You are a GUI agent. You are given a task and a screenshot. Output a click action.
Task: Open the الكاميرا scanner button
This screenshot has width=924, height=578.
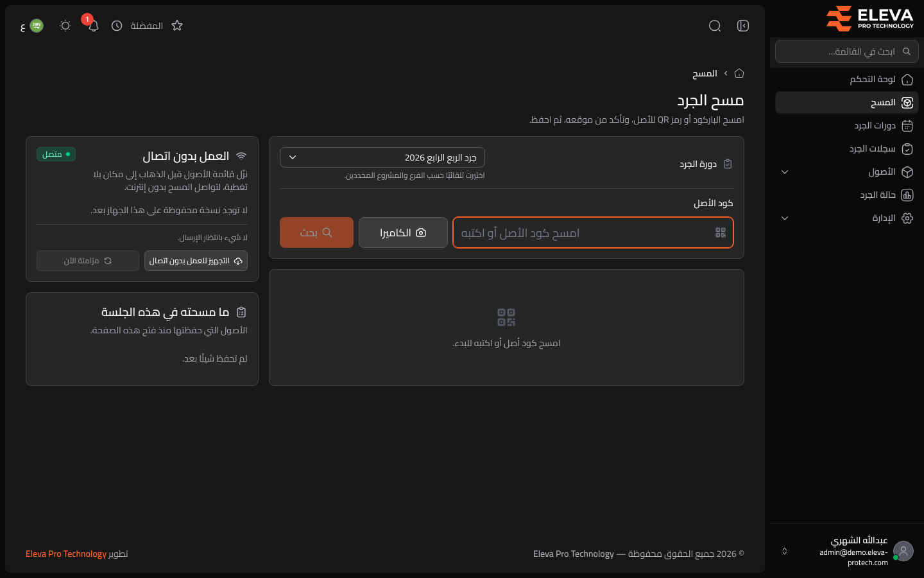(x=403, y=232)
